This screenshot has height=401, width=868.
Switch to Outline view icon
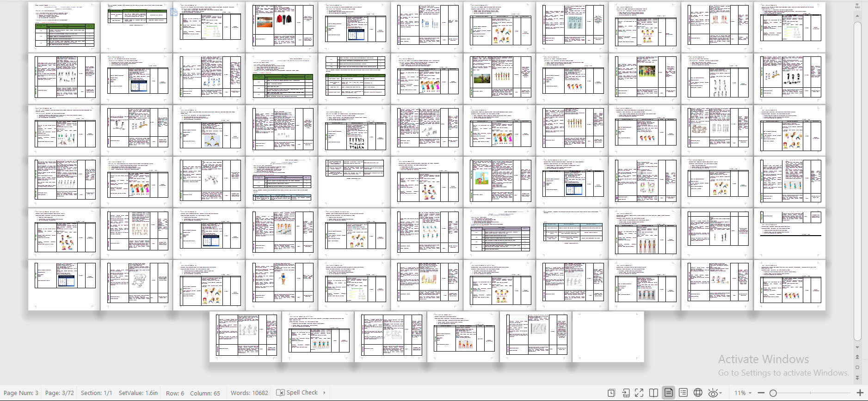tap(683, 393)
